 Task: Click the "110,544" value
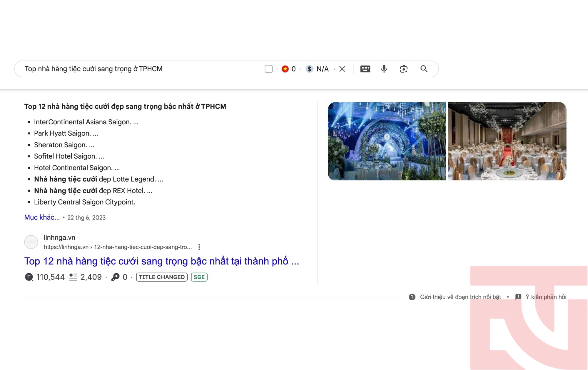tap(50, 277)
